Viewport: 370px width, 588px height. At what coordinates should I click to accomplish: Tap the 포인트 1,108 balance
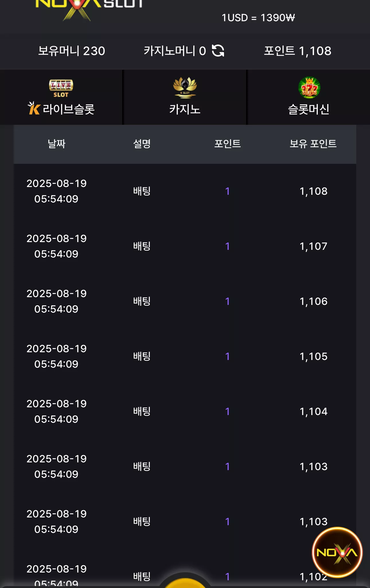coord(297,51)
